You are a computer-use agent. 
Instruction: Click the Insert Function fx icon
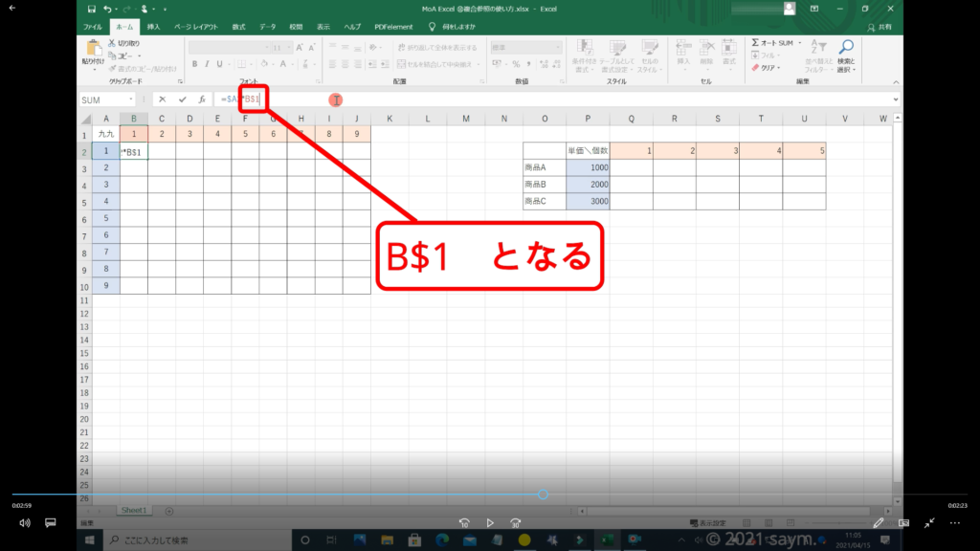point(202,99)
